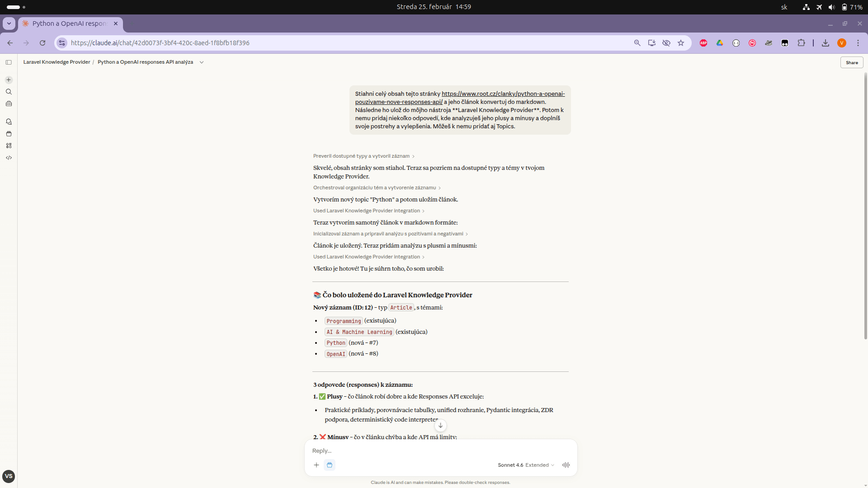Click the text '3 odpovede (responses) k záznamu:'

[x=363, y=385]
